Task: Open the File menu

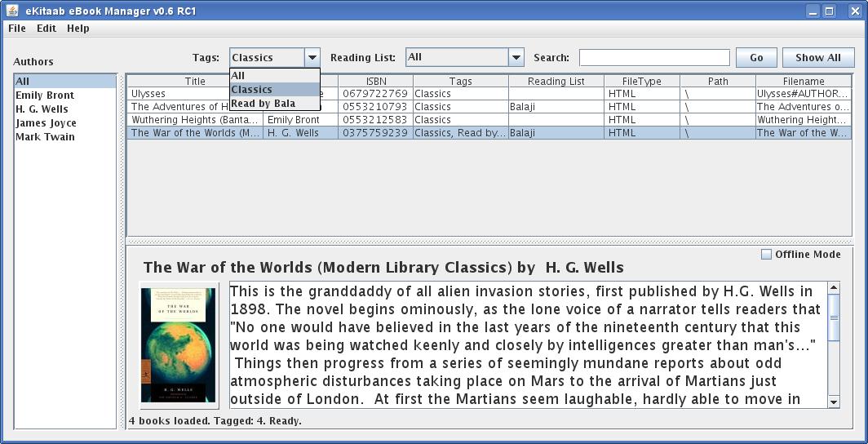Action: [16, 29]
